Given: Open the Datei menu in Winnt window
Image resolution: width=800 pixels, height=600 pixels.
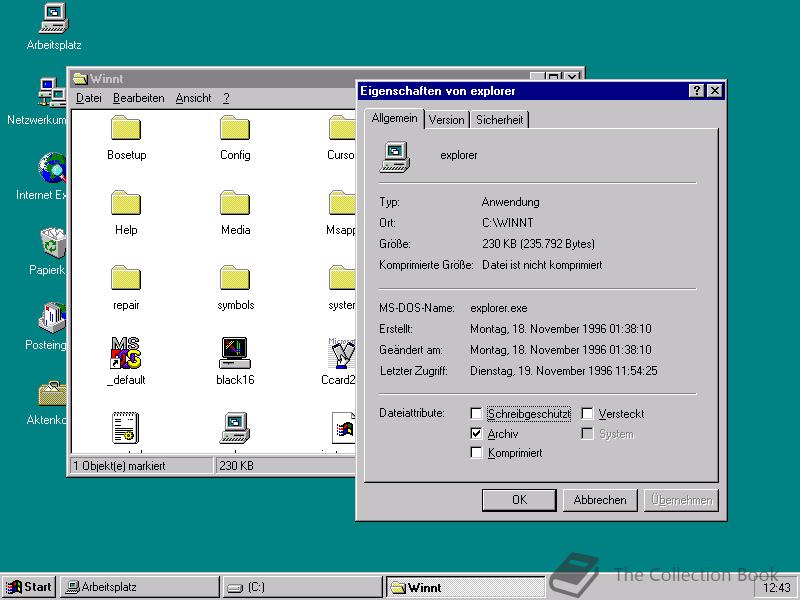Looking at the screenshot, I should point(89,98).
